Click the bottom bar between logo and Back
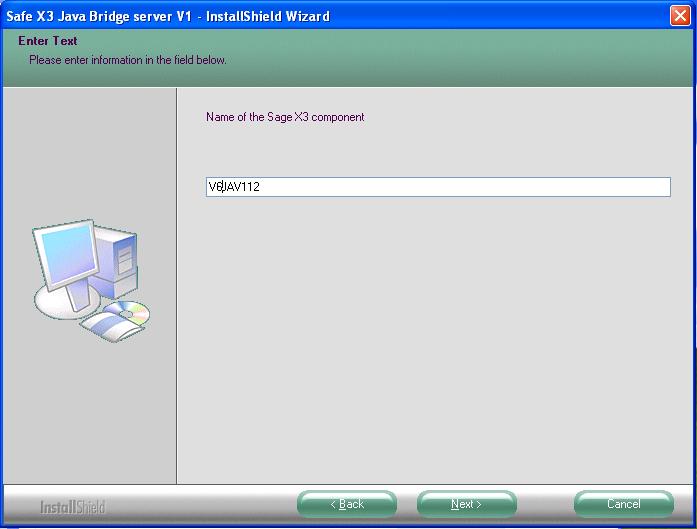The image size is (697, 529). coord(200,505)
